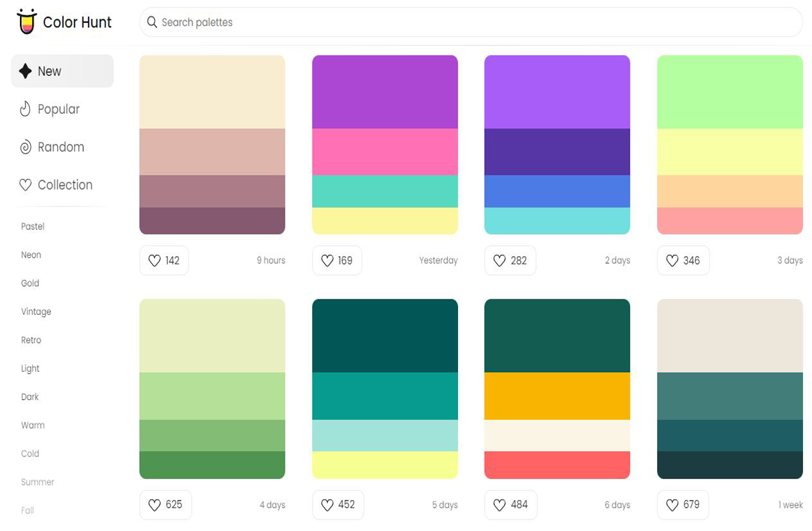This screenshot has width=812, height=531.
Task: Click the spiral icon next to Random
Action: tap(25, 147)
